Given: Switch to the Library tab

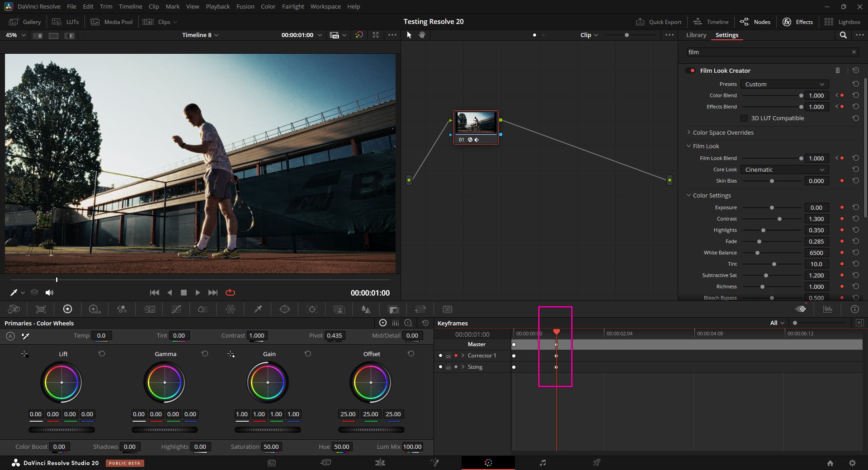Looking at the screenshot, I should 696,35.
